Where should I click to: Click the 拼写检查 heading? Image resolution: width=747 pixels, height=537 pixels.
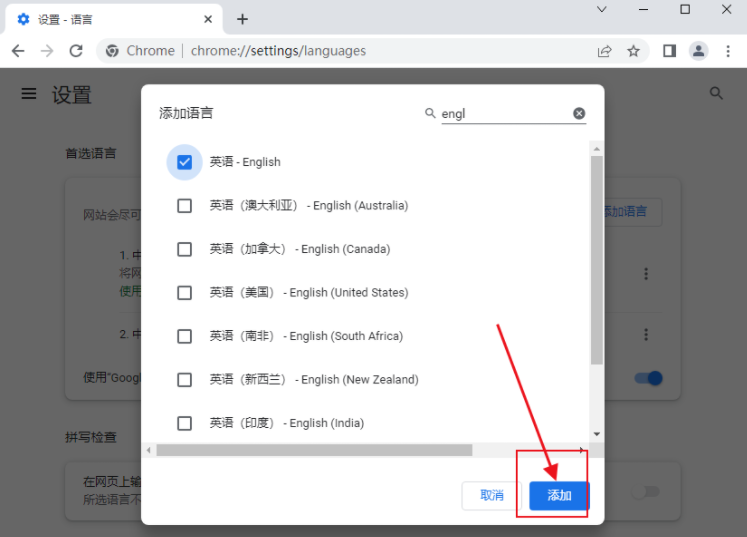point(91,437)
